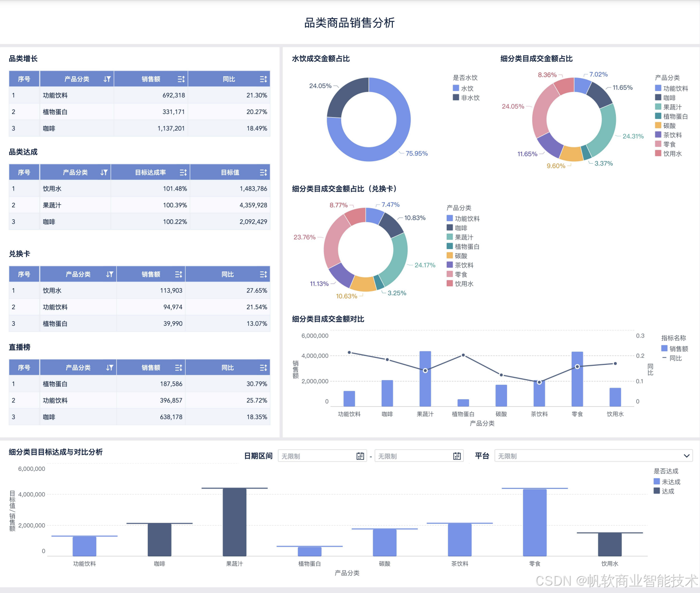Click the 27.65% cell in 兑换卡
Screen dimensions: 700x593
228,290
